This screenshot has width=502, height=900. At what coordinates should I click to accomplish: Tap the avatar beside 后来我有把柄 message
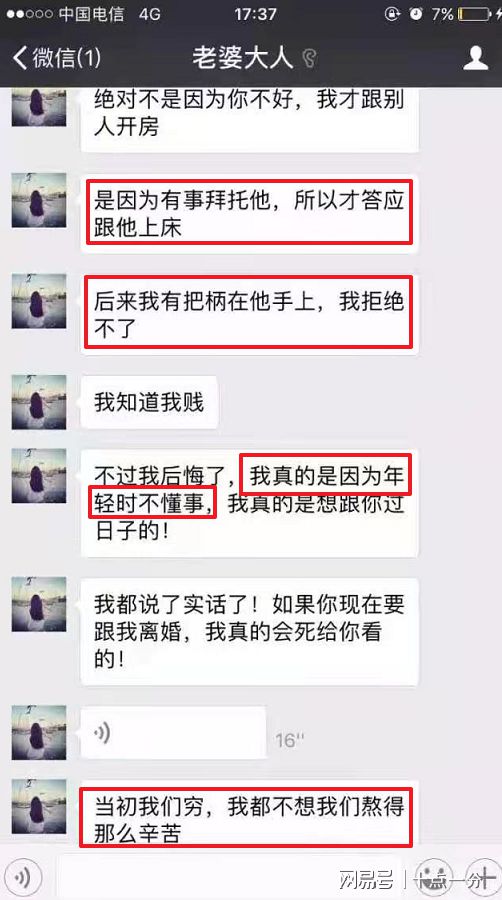coord(39,301)
